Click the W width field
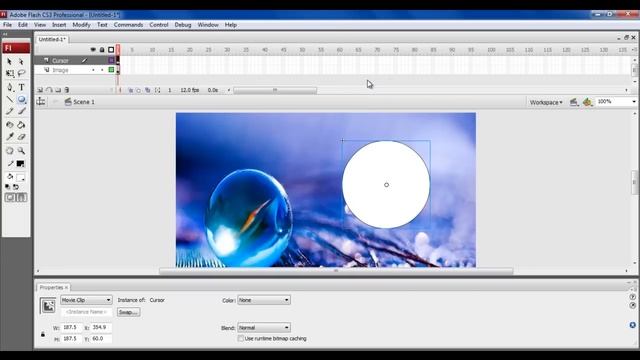This screenshot has width=640, height=360. [x=71, y=327]
